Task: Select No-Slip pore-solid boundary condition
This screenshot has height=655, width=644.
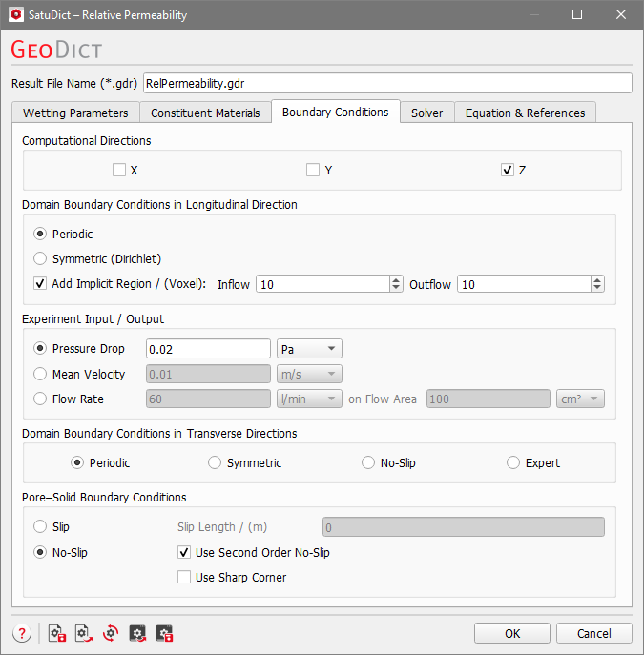Action: click(x=40, y=552)
